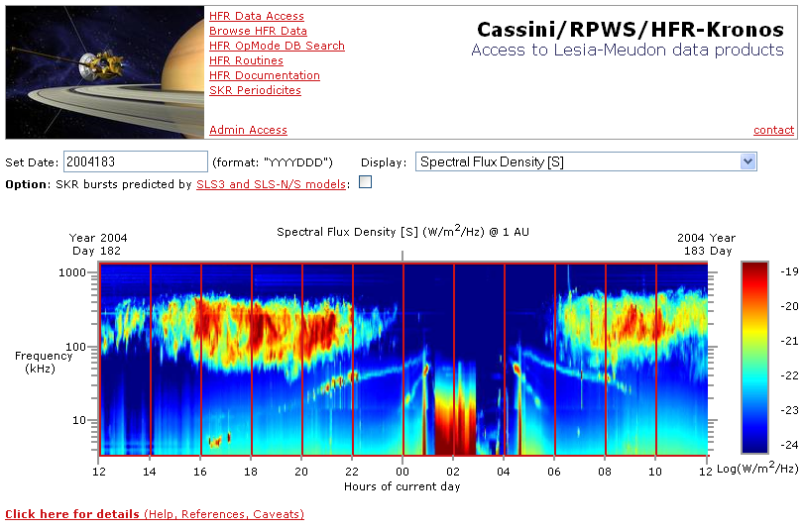This screenshot has width=804, height=532.
Task: Open the SKR Periodicites link
Action: point(255,90)
